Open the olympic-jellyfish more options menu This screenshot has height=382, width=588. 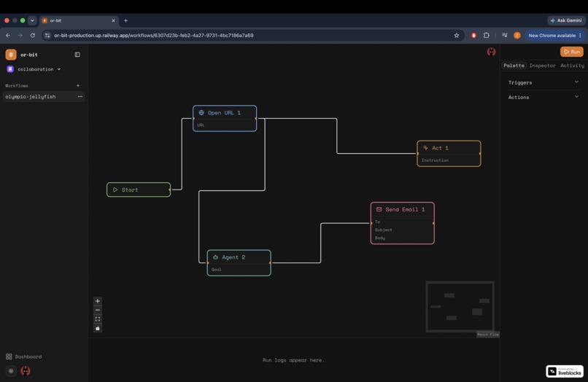click(x=80, y=97)
